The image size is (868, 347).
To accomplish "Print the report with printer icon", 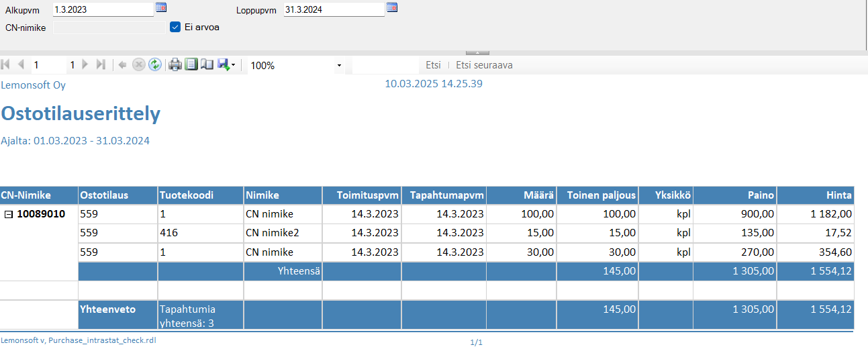I will pos(175,65).
